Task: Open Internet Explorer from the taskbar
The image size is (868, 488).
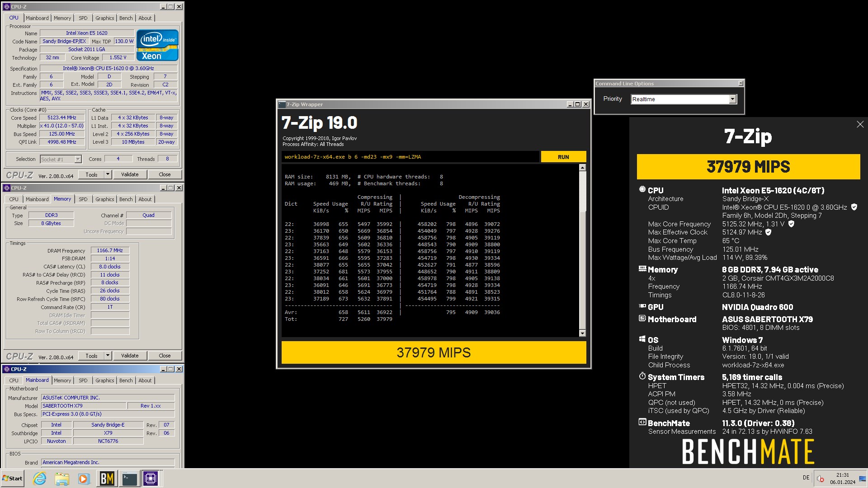Action: (x=40, y=479)
